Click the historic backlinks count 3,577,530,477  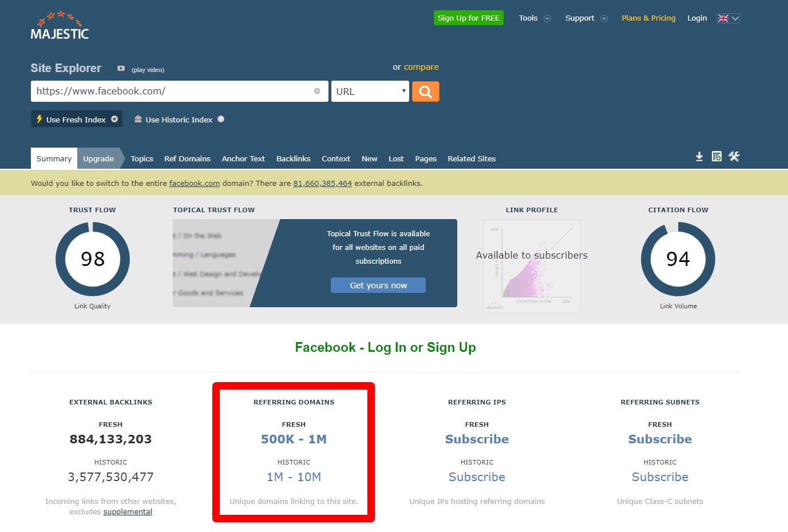pos(110,477)
